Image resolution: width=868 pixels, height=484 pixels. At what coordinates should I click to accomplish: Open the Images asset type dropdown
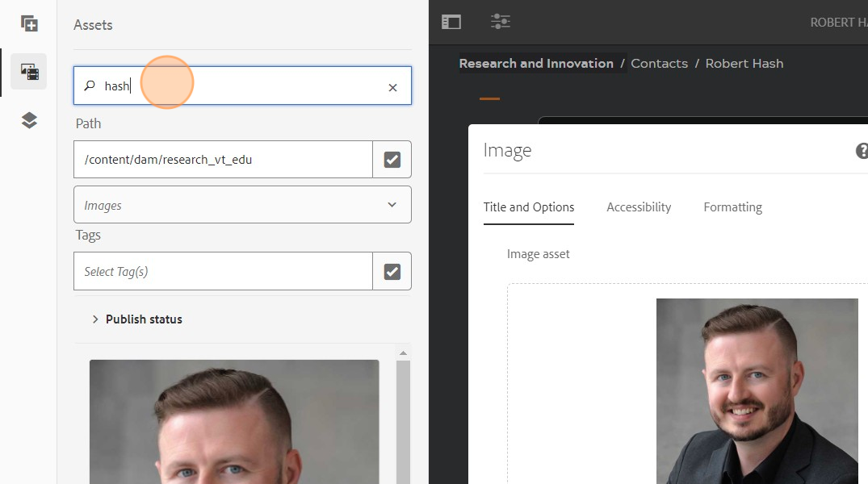[242, 205]
